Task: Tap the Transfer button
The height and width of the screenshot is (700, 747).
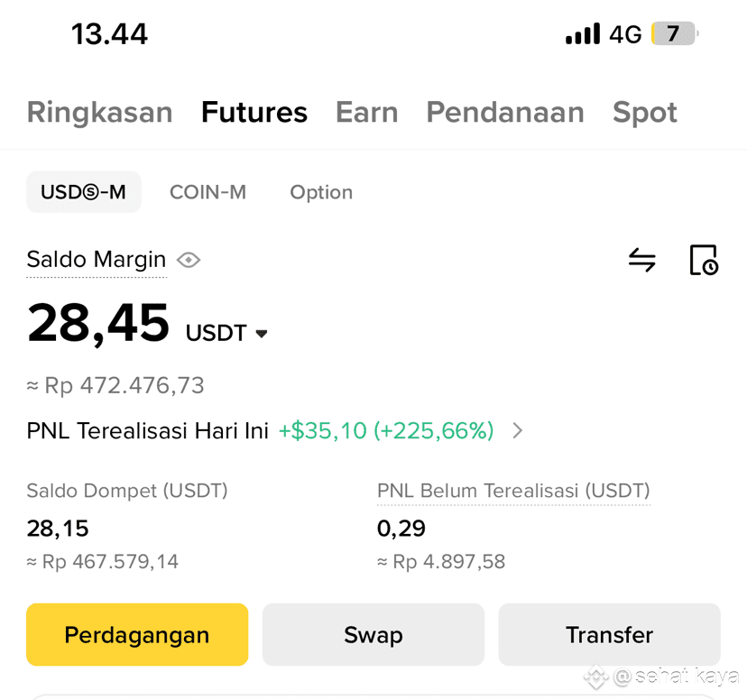Action: pyautogui.click(x=609, y=634)
